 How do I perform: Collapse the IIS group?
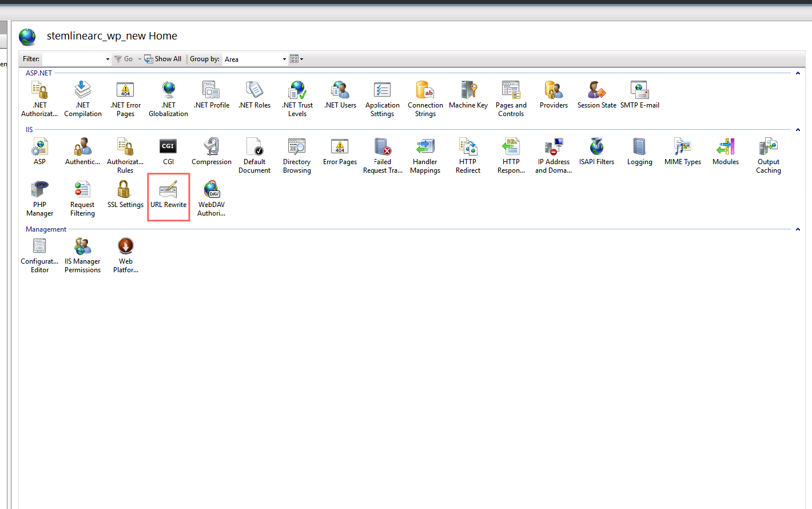click(x=798, y=130)
